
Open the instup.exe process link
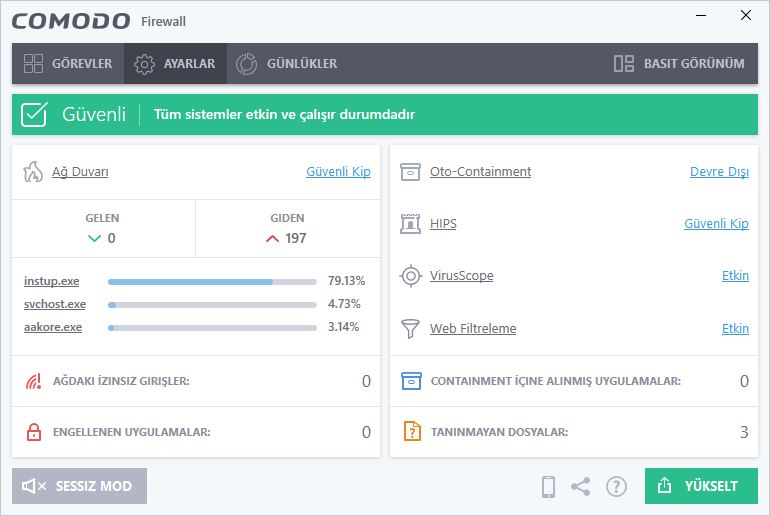(52, 281)
